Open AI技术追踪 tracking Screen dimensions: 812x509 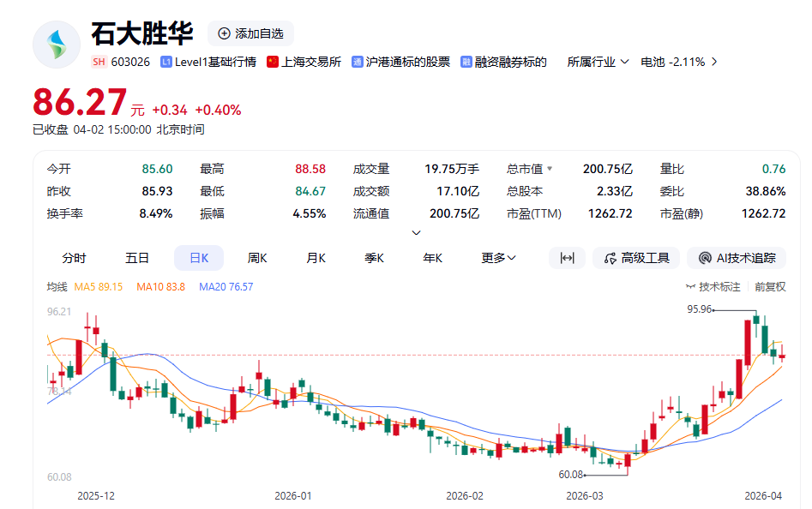pyautogui.click(x=737, y=258)
